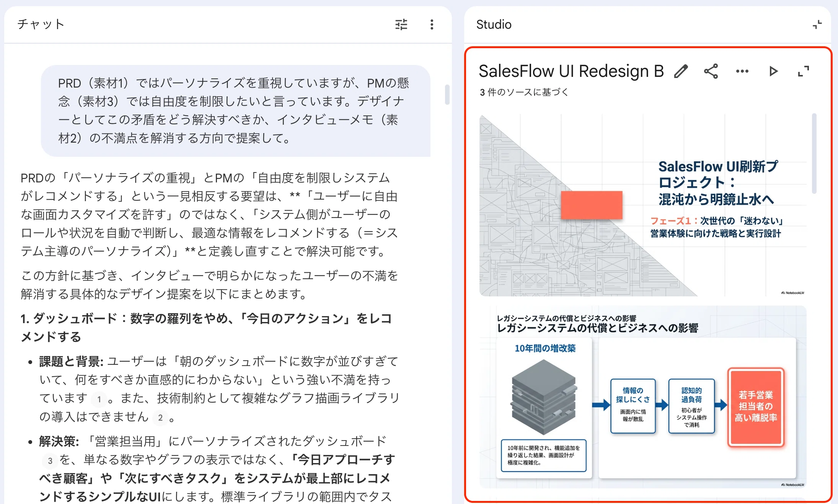Open the first title slide thumbnail
Screen dimensions: 838x504
[x=643, y=205]
